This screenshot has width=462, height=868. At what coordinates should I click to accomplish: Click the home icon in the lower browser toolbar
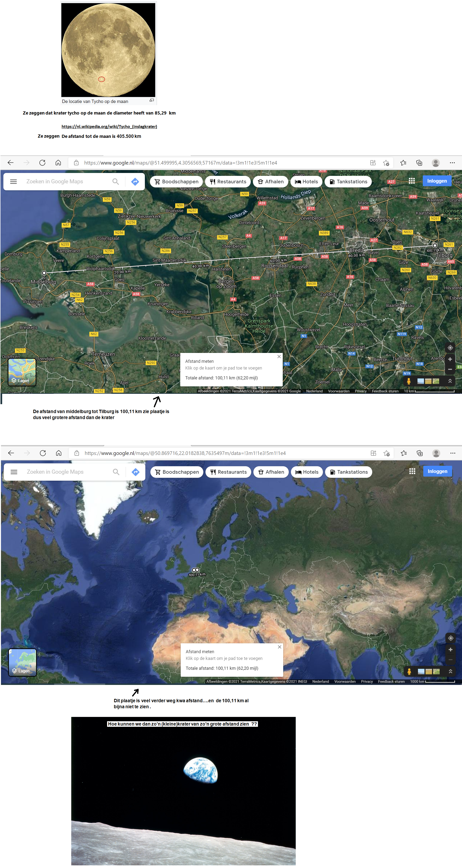point(59,453)
